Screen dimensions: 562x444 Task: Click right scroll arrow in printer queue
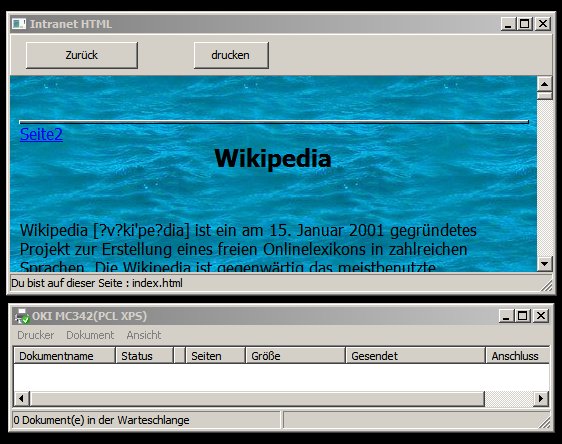pyautogui.click(x=541, y=398)
